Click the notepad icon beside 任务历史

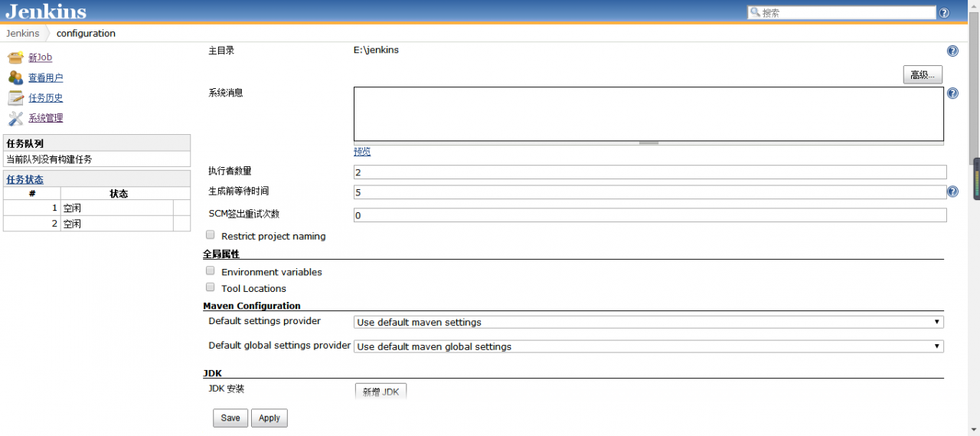coord(15,97)
